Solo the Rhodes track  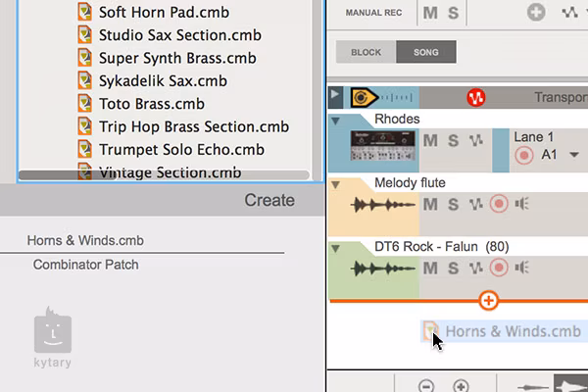pyautogui.click(x=453, y=141)
